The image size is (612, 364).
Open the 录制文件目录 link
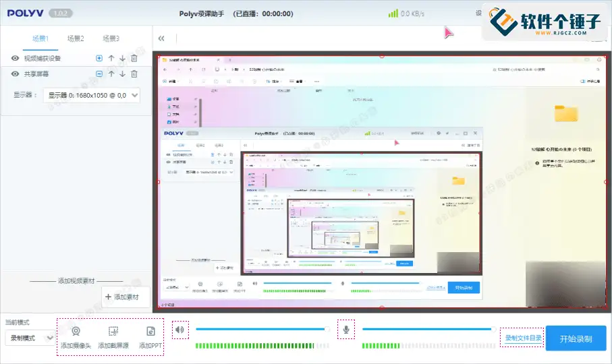pyautogui.click(x=523, y=338)
